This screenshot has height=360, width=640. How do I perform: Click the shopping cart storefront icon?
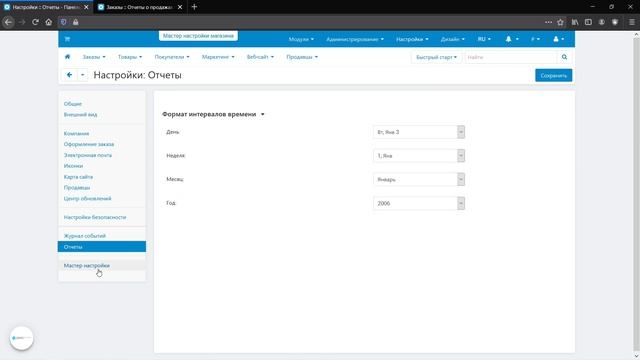pos(67,39)
